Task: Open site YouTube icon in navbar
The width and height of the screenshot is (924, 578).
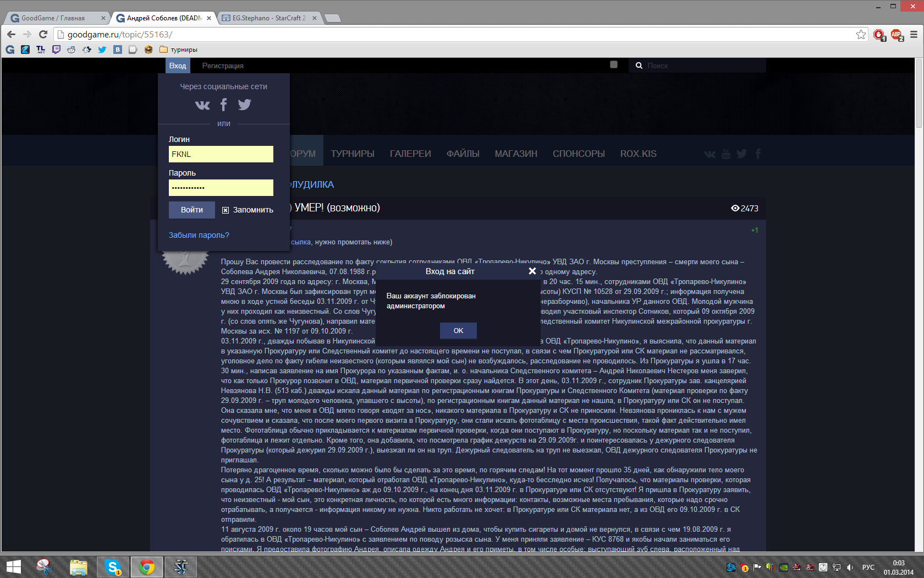Action: [x=726, y=154]
